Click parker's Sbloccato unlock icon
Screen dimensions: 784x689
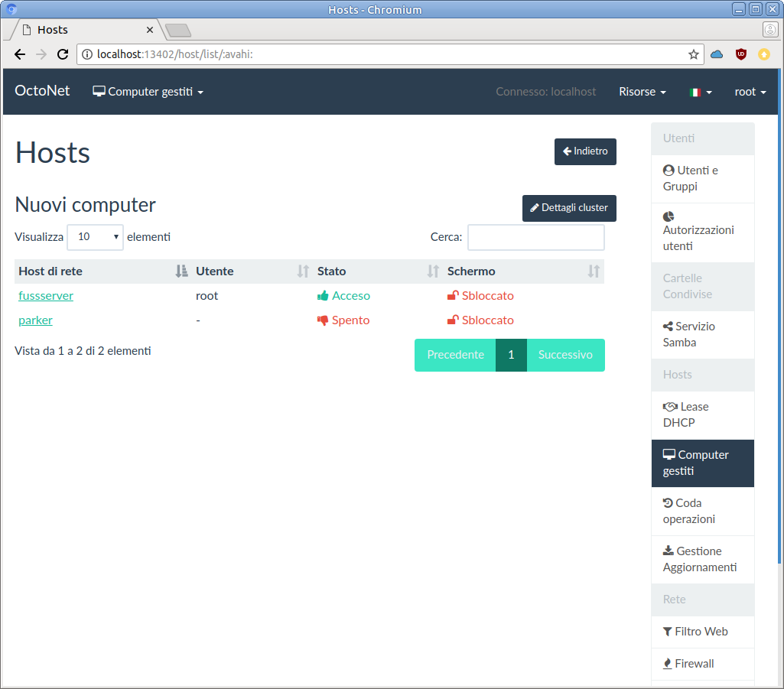(x=453, y=320)
